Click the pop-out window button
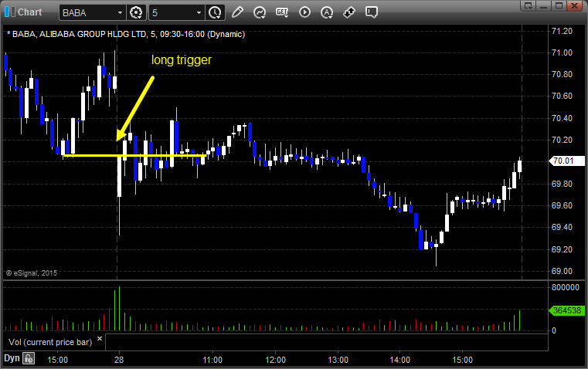This screenshot has height=369, width=588. tap(528, 5)
